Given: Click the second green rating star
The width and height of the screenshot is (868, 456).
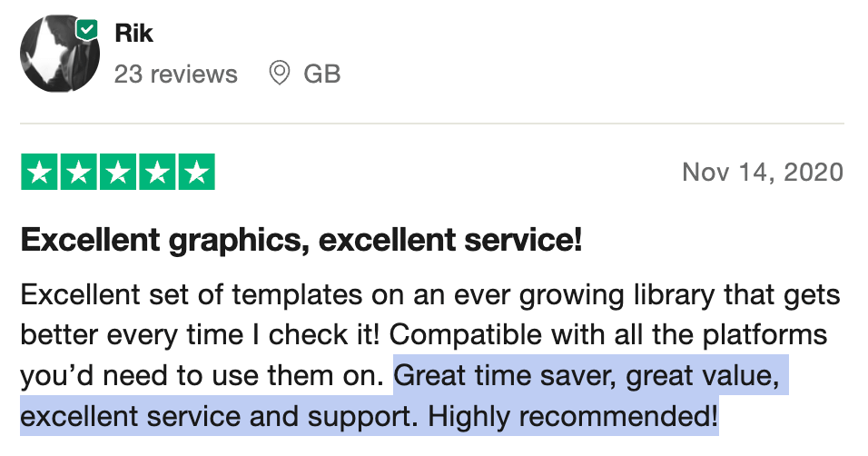Looking at the screenshot, I should [x=78, y=172].
